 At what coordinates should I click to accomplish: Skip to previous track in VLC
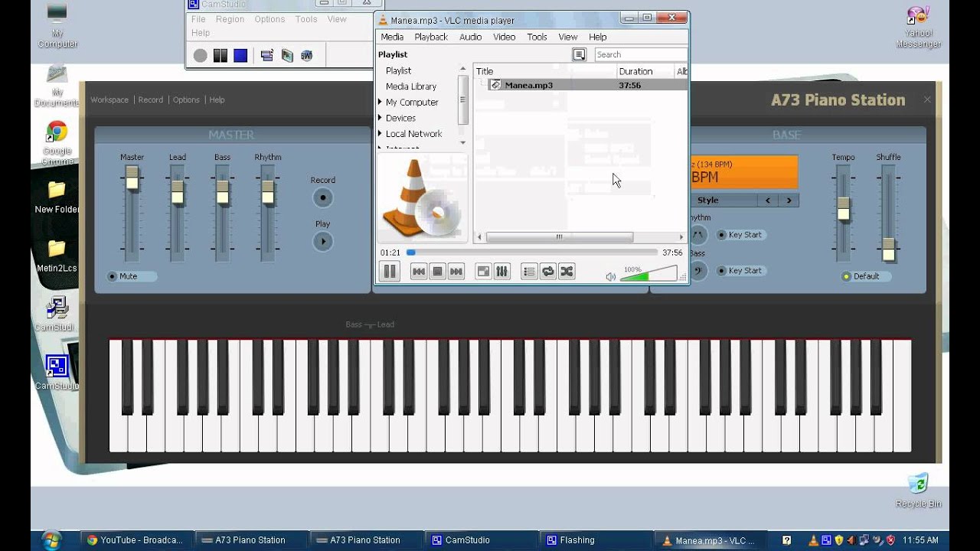(418, 271)
